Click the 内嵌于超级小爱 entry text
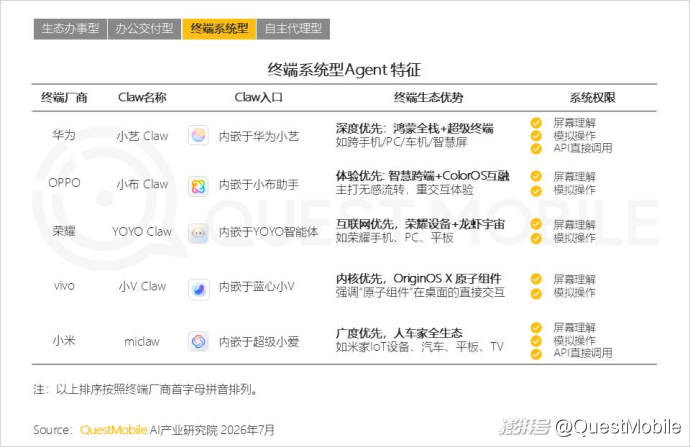 tap(259, 342)
